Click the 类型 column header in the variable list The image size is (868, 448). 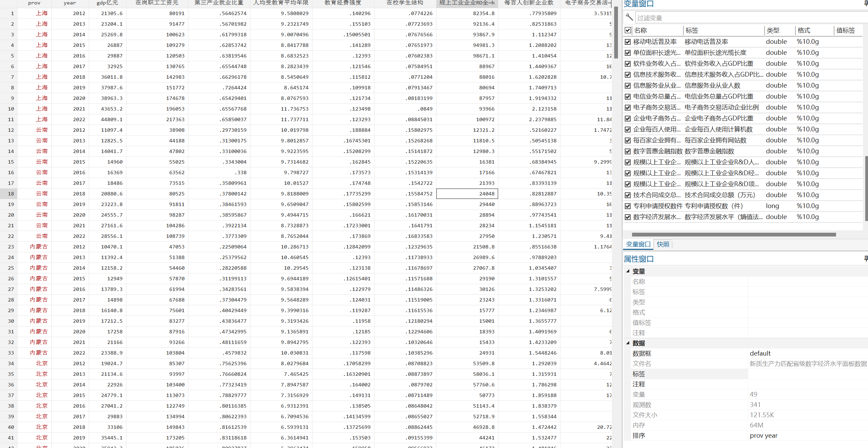(773, 30)
